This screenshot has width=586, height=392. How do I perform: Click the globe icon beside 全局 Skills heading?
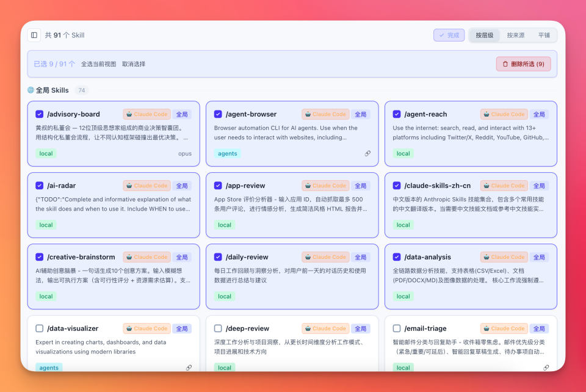(x=31, y=90)
